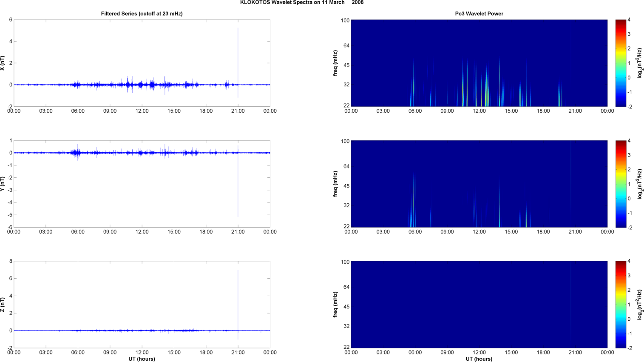Click the 'freq (mHz)' label of the bottom wavelet plot
644x362 pixels.
pos(335,305)
